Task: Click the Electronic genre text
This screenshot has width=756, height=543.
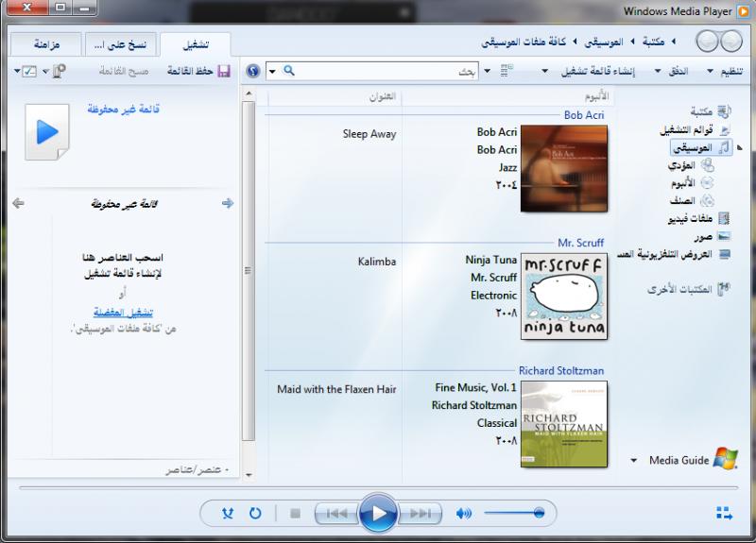Action: [493, 296]
